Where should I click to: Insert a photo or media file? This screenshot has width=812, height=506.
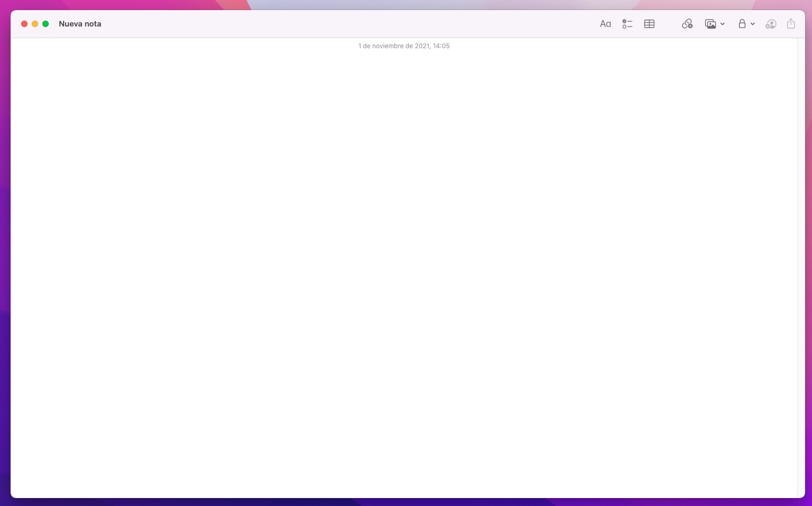coord(711,24)
